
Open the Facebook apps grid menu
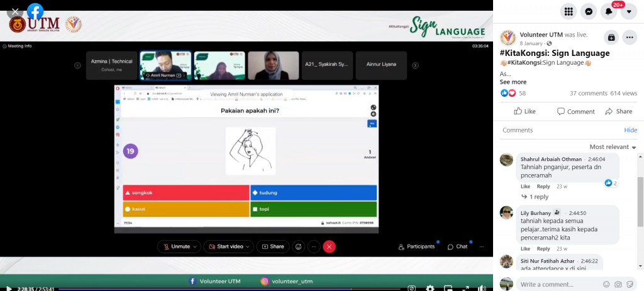569,11
